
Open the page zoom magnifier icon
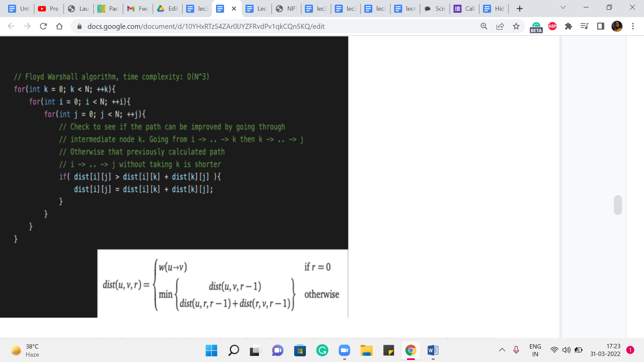click(x=484, y=26)
